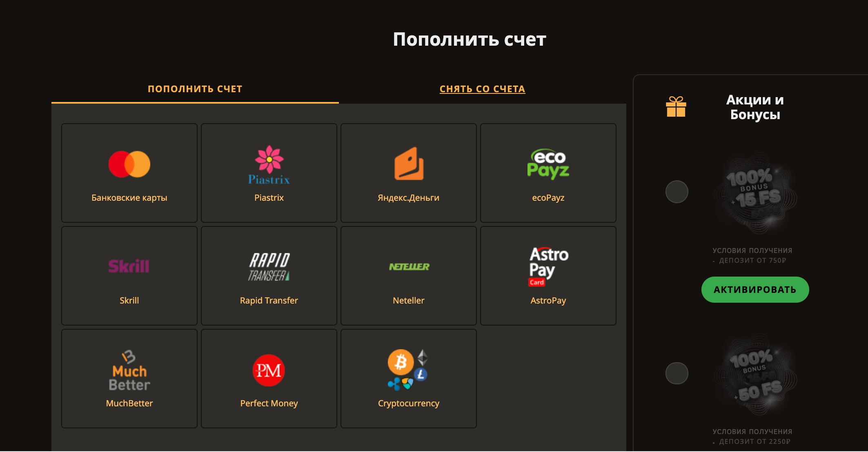Click the 100% bonus 15 FS badge
The height and width of the screenshot is (452, 868).
(755, 193)
